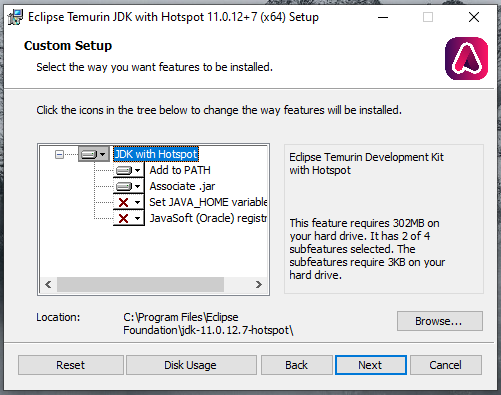Select the JDK with Hotspot tree item
This screenshot has width=501, height=395.
[156, 154]
